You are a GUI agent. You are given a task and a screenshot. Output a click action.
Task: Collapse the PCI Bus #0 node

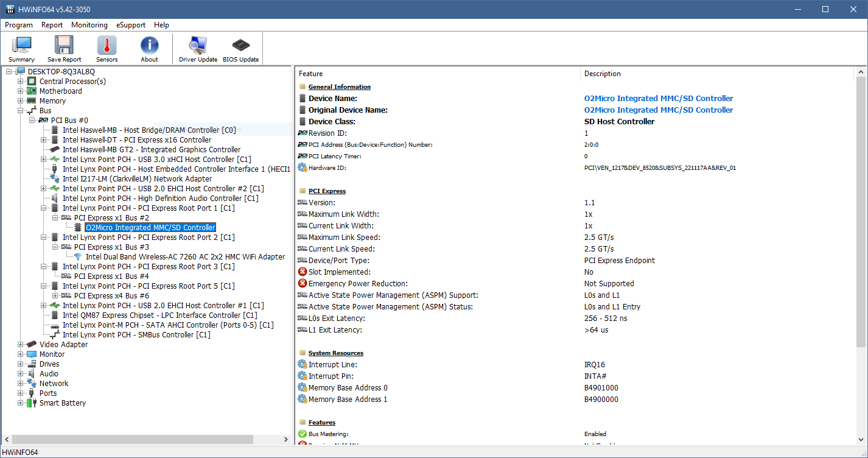click(x=32, y=121)
